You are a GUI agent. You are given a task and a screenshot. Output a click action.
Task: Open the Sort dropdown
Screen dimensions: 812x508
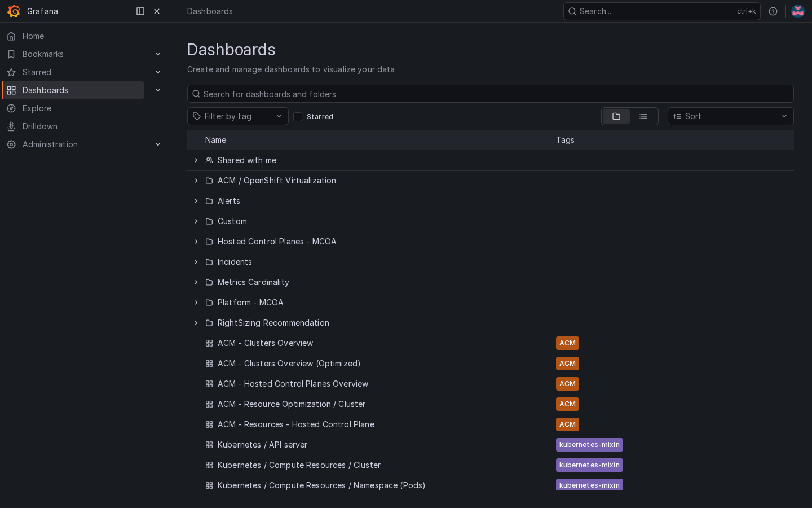[x=731, y=116]
